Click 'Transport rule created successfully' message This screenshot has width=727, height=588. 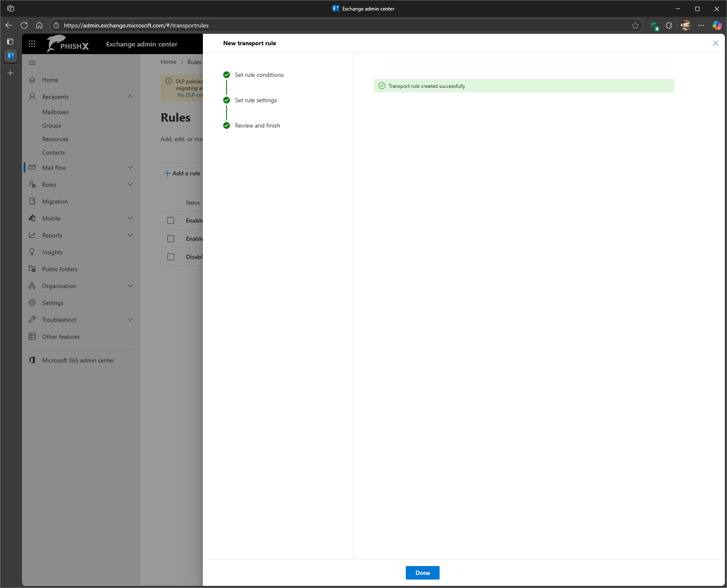(427, 86)
